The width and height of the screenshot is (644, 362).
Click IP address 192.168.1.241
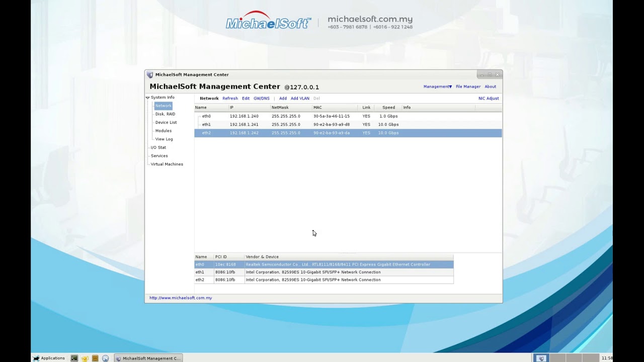click(x=244, y=125)
